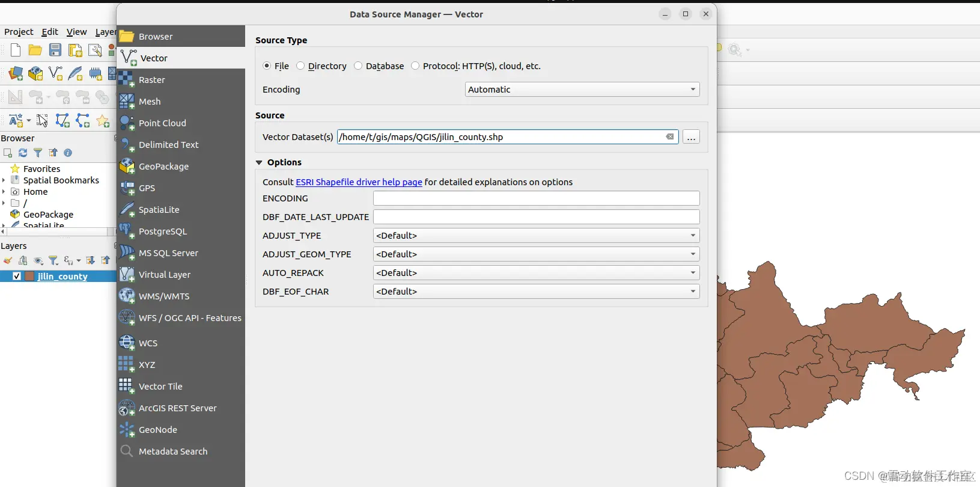Viewport: 980px width, 487px height.
Task: Select Favorites in the Browser tree
Action: click(41, 169)
